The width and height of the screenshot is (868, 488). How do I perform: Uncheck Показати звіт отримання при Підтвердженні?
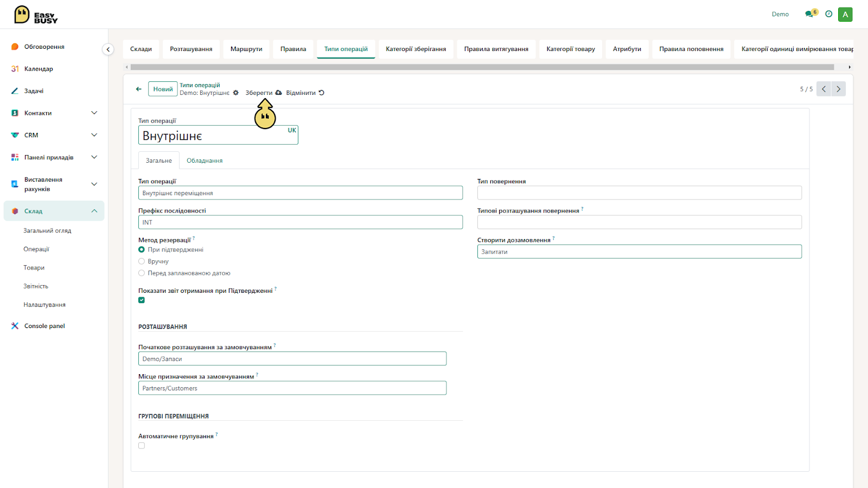click(142, 300)
